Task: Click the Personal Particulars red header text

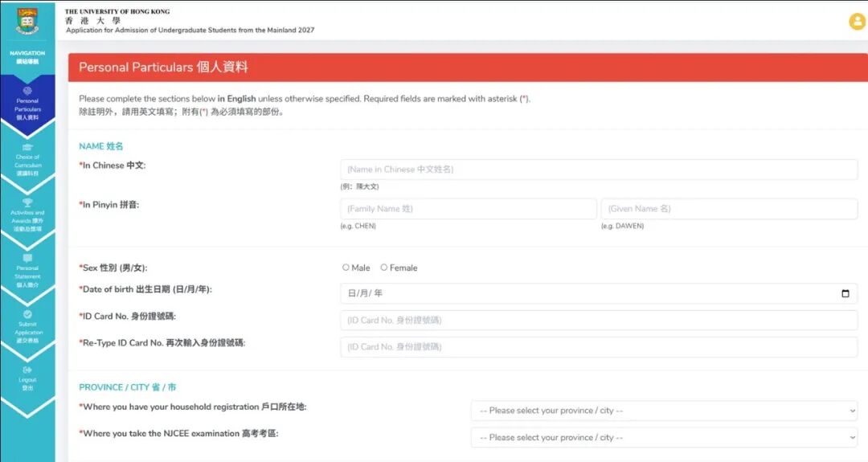Action: pos(163,67)
